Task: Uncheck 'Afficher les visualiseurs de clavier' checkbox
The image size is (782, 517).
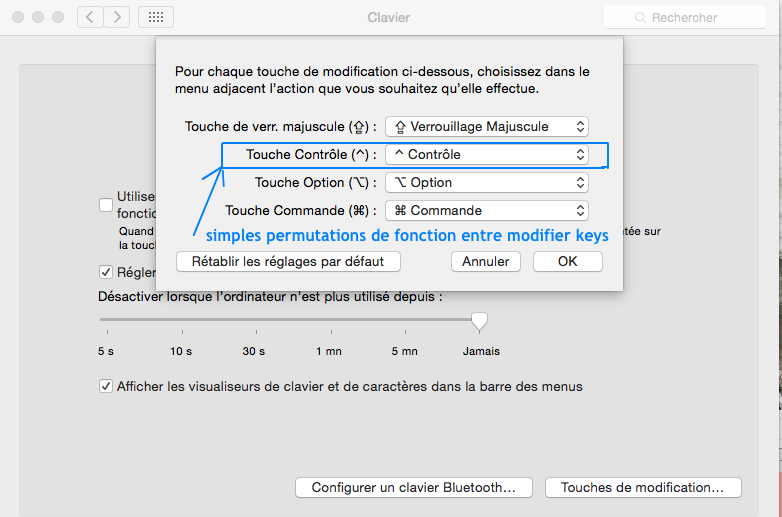Action: 106,386
